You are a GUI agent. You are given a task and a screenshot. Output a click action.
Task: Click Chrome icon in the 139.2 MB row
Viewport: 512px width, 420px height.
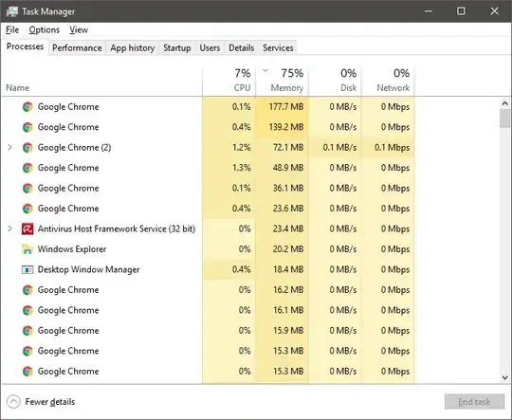tap(27, 127)
